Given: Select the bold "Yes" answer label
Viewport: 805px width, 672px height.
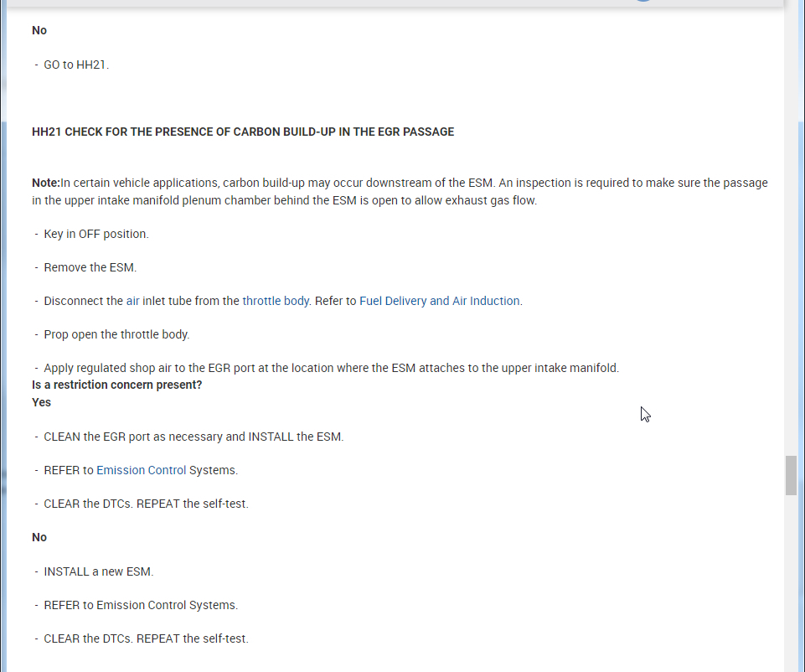Looking at the screenshot, I should [x=41, y=402].
